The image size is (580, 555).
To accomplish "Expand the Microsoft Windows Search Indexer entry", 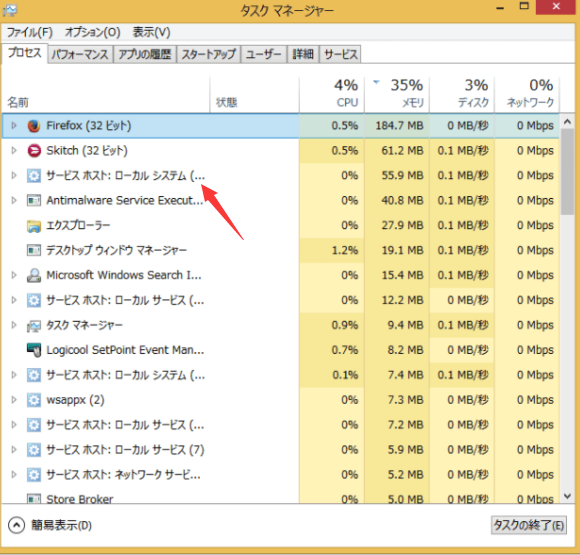I will [14, 275].
